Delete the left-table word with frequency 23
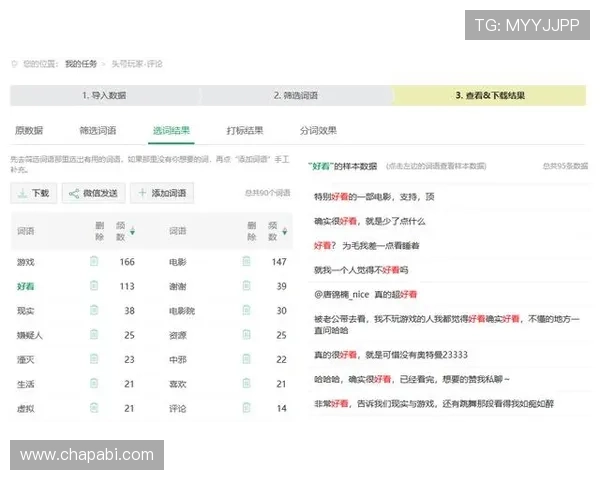This screenshot has width=600, height=480. coord(94,359)
